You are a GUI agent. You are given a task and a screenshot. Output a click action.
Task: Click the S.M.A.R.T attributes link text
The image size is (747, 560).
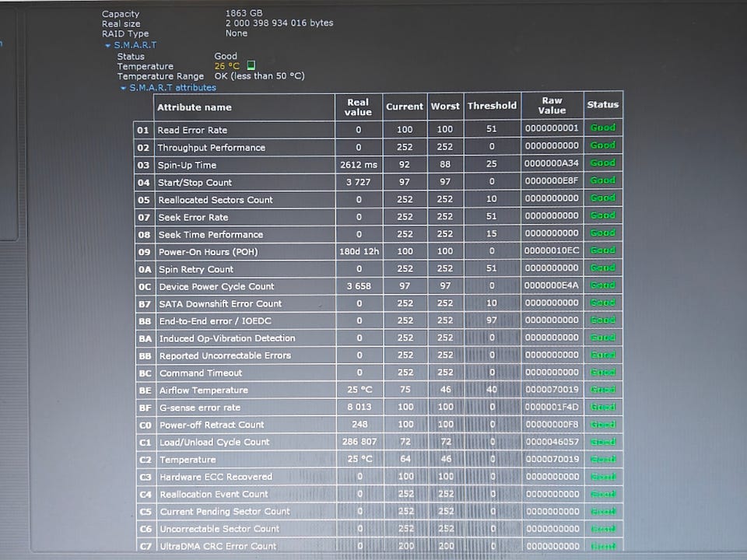click(x=173, y=88)
